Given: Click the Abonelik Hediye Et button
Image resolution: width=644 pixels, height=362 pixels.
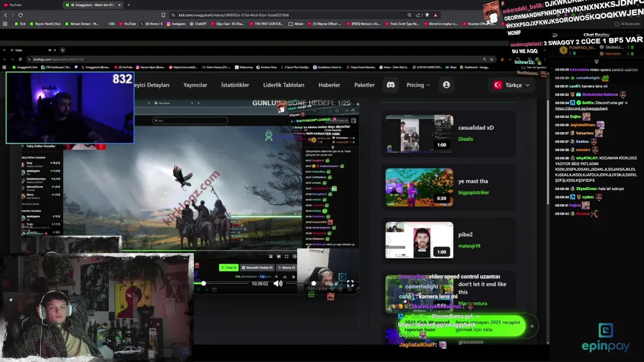Looking at the screenshot, I should pos(257,267).
